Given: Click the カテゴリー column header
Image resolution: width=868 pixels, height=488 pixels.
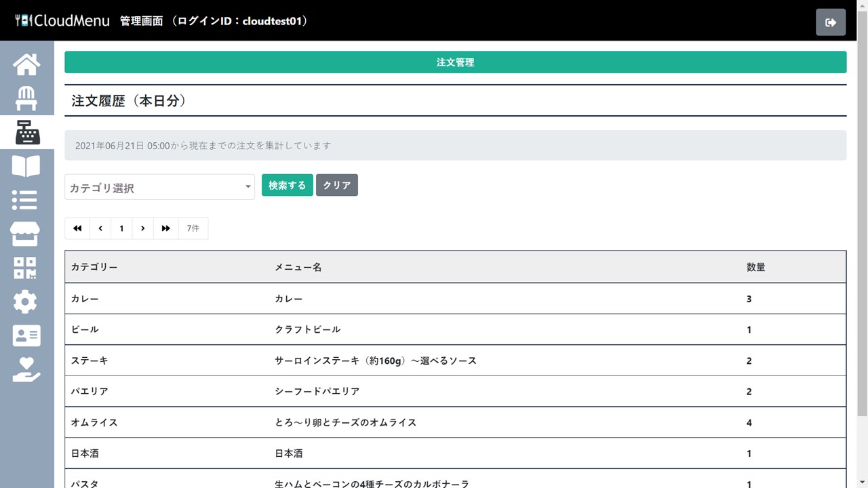Looking at the screenshot, I should tap(94, 267).
